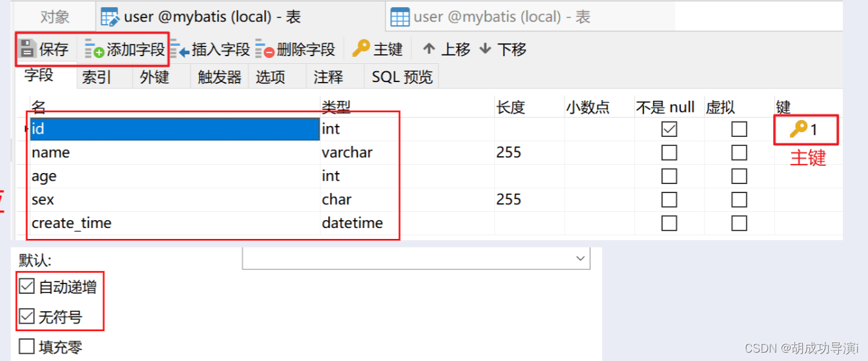This screenshot has width=868, height=361.
Task: Select the 字段 (Fields) tab
Action: tap(39, 76)
